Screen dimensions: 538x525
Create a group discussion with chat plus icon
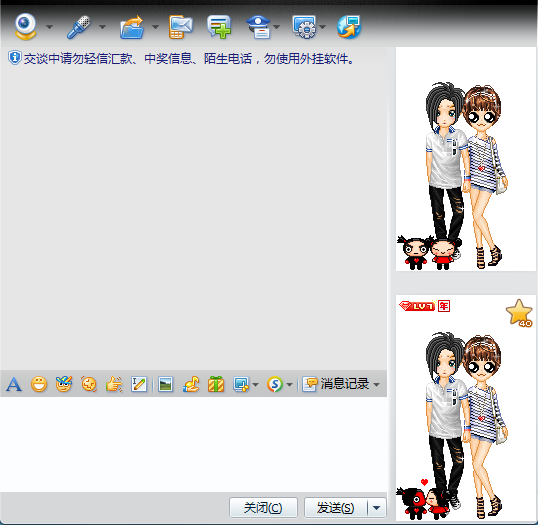pyautogui.click(x=219, y=27)
